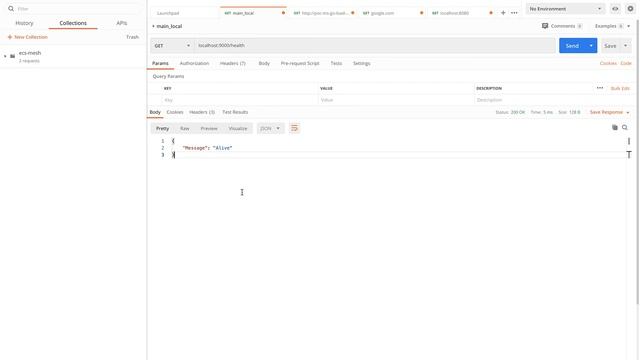This screenshot has width=640, height=360.
Task: Switch to response Cookies tab
Action: [175, 112]
